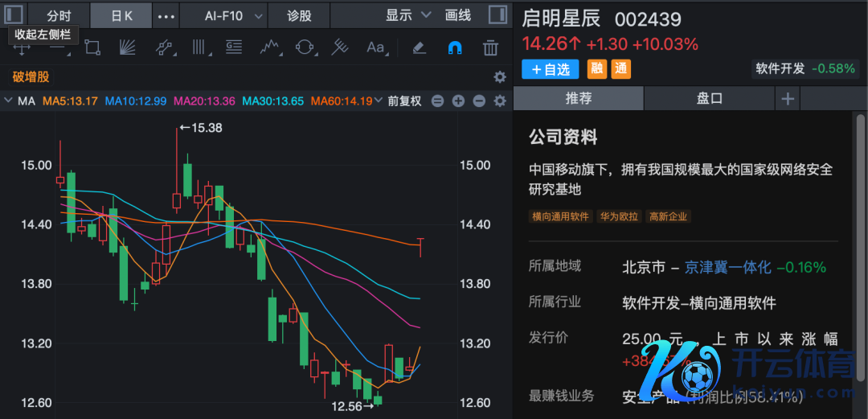Open settings gear beside 破增股
The width and height of the screenshot is (868, 419).
tap(499, 77)
